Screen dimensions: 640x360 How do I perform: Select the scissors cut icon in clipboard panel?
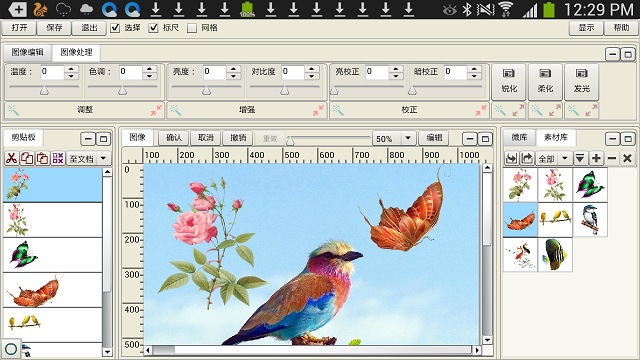coord(11,158)
